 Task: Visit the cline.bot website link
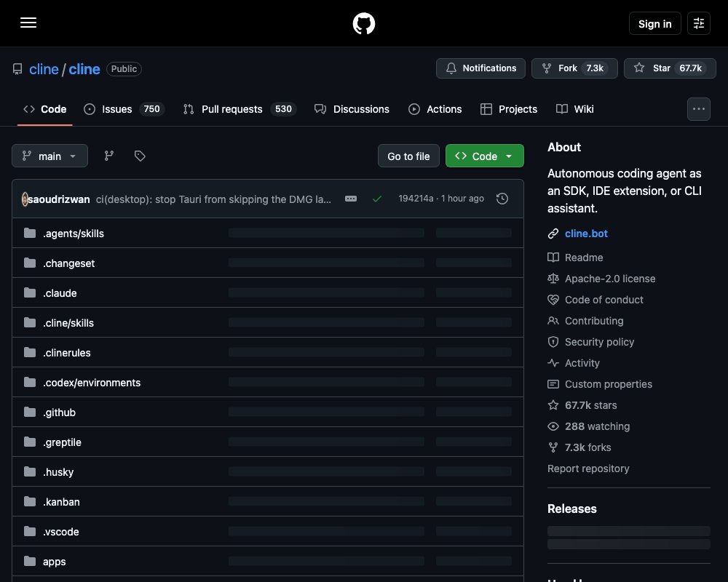pos(586,234)
